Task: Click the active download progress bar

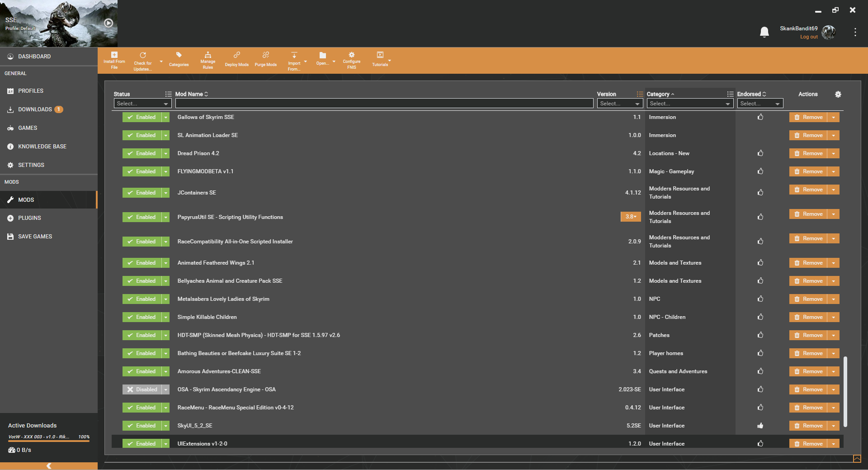Action: tap(49, 441)
